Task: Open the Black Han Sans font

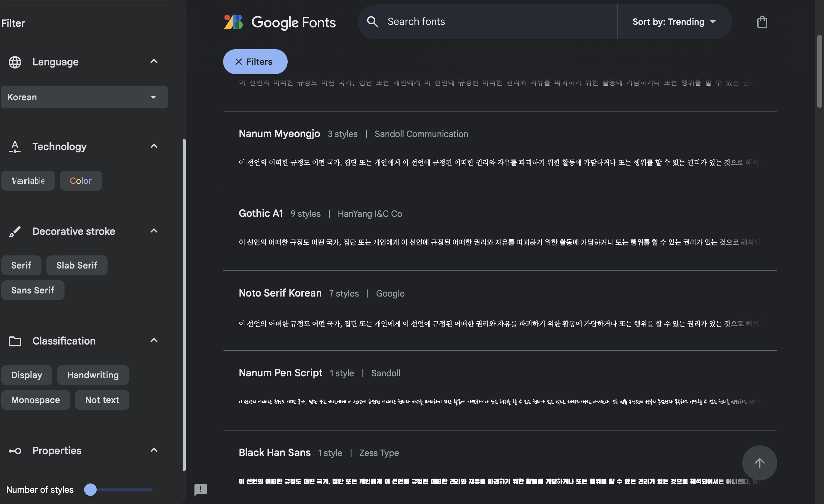Action: pos(275,453)
